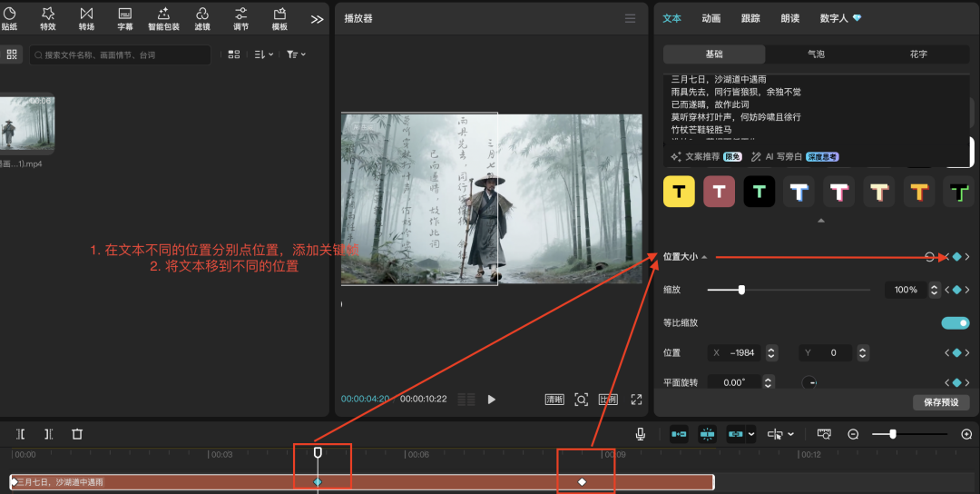This screenshot has width=980, height=494.
Task: Toggle keyframe for 位置 position
Action: (x=956, y=352)
